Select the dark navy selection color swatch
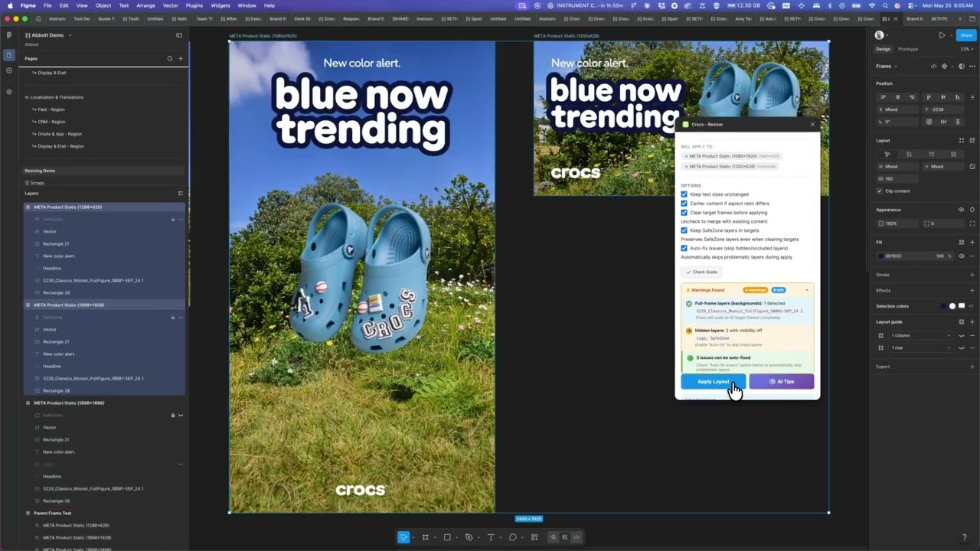 (x=943, y=306)
